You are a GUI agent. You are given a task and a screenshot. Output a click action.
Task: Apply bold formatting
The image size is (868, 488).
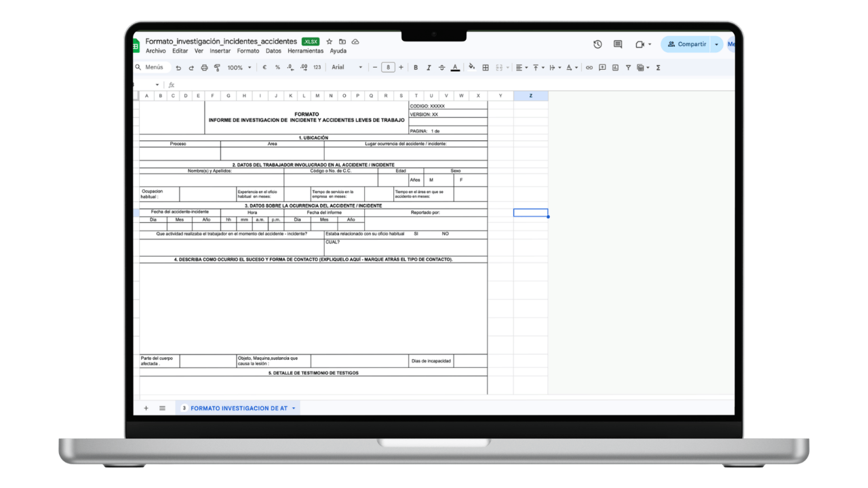click(x=416, y=67)
